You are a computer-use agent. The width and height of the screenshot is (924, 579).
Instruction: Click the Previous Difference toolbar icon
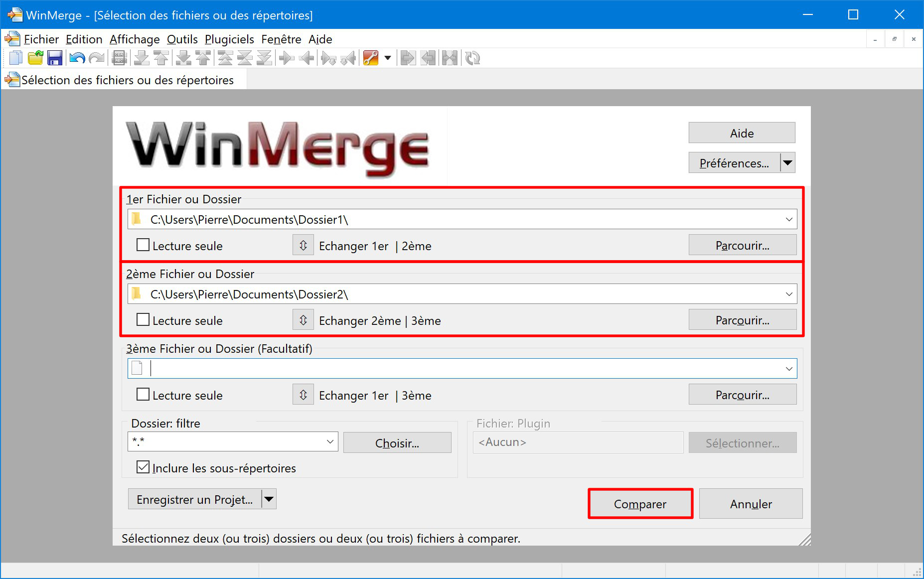point(161,58)
